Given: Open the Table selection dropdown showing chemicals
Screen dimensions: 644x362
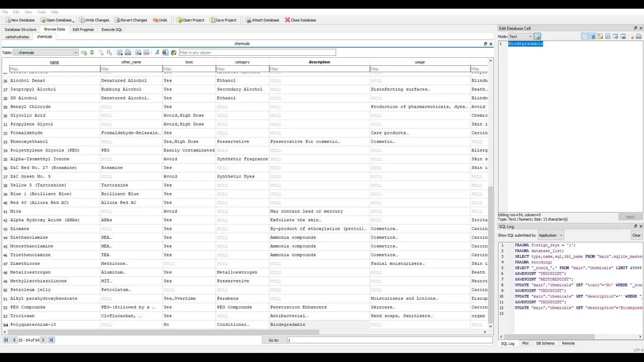Looking at the screenshot, I should [x=46, y=52].
